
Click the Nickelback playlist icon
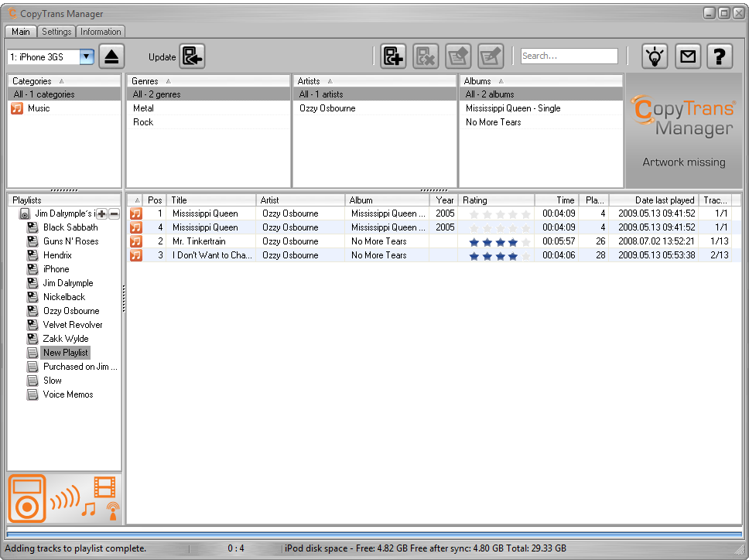[x=32, y=297]
